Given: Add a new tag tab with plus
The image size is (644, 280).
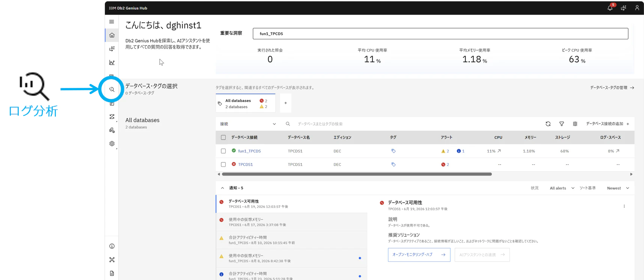Looking at the screenshot, I should pos(285,103).
